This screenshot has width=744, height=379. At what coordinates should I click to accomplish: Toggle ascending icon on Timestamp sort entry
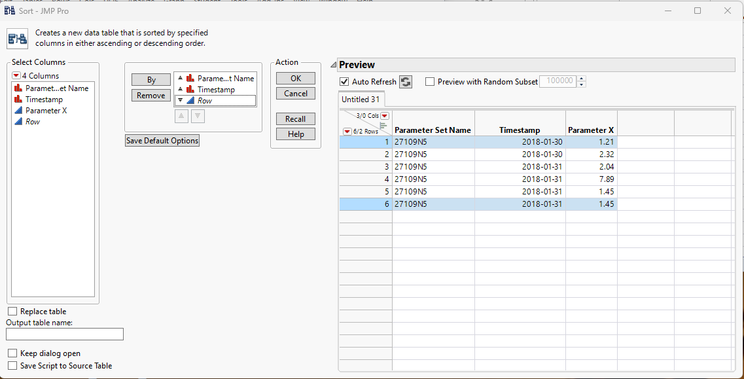point(180,89)
